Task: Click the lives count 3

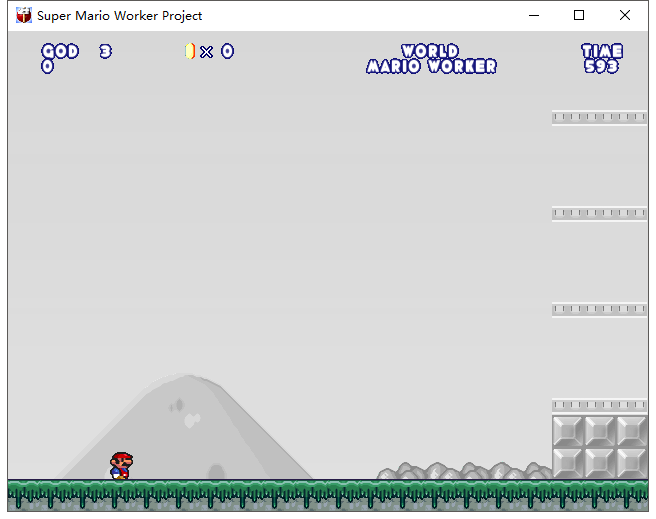Action: tap(105, 51)
